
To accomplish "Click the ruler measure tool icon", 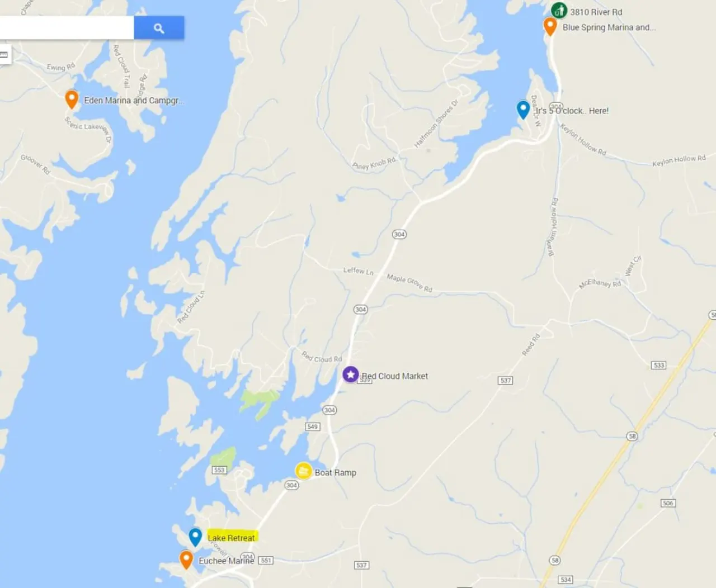I will pos(4,54).
